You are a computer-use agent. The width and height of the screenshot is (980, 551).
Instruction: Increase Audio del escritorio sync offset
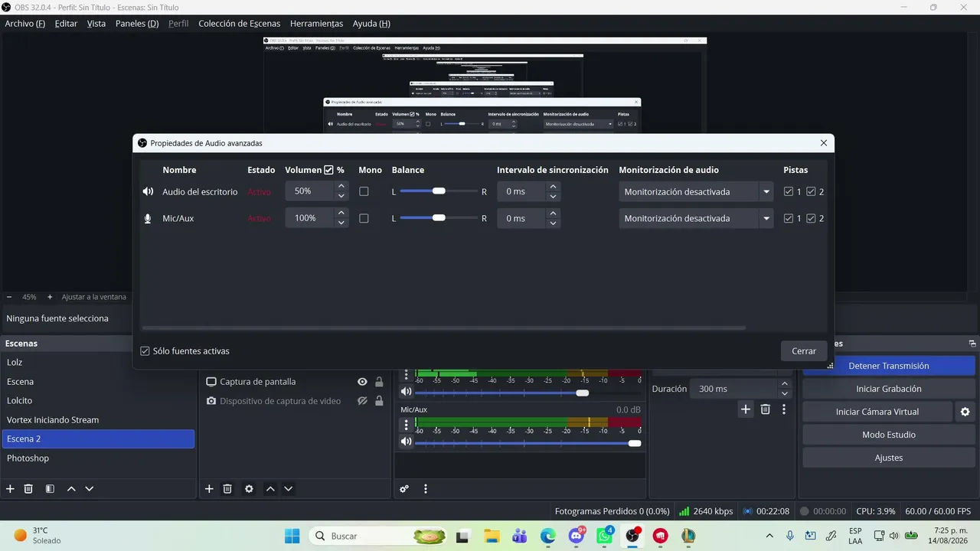[x=553, y=187]
